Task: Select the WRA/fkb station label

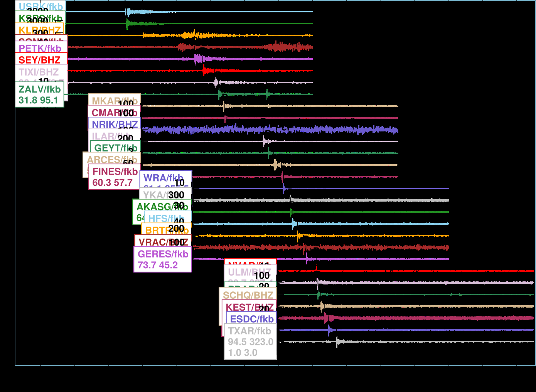Action: 163,178
